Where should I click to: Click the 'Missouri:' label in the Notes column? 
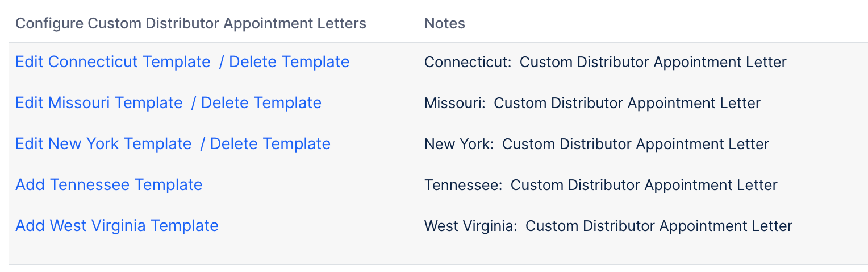pos(455,103)
